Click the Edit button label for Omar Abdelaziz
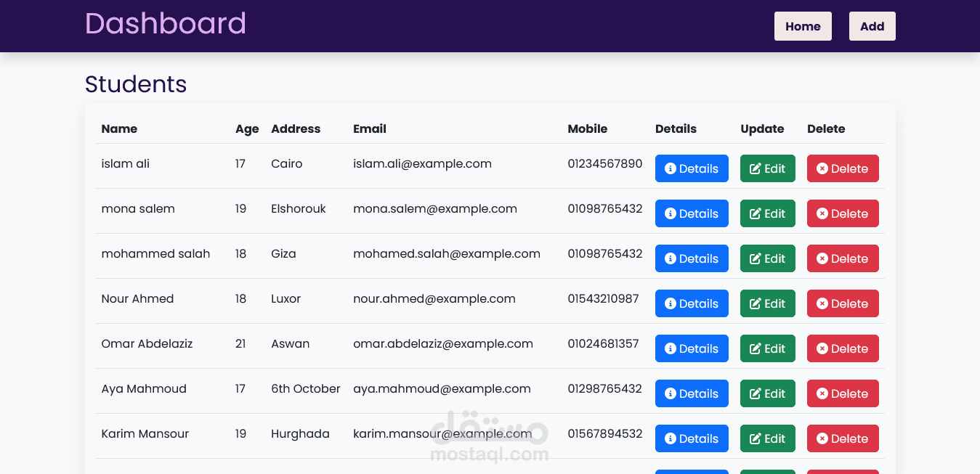 point(774,348)
